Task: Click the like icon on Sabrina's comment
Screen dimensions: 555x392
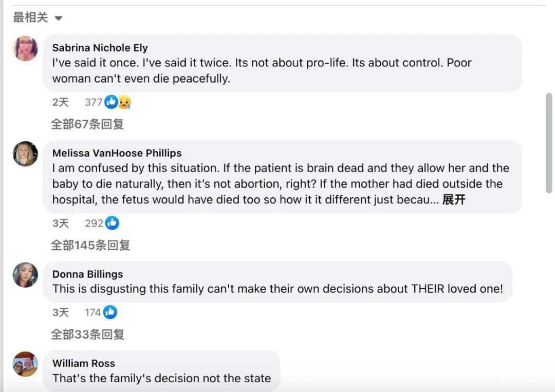Action: 111,102
